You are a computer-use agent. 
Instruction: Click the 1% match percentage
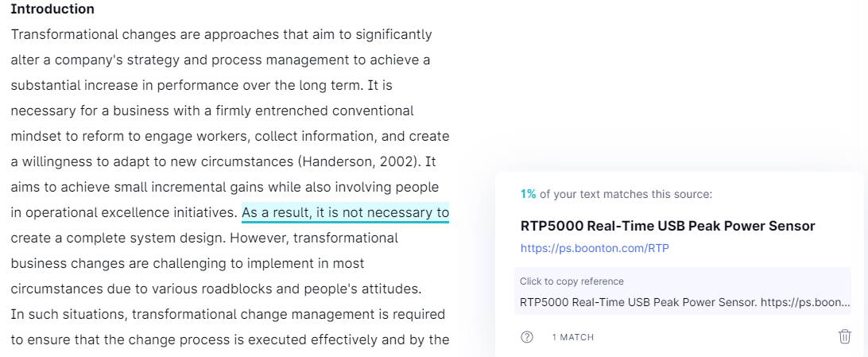click(528, 194)
